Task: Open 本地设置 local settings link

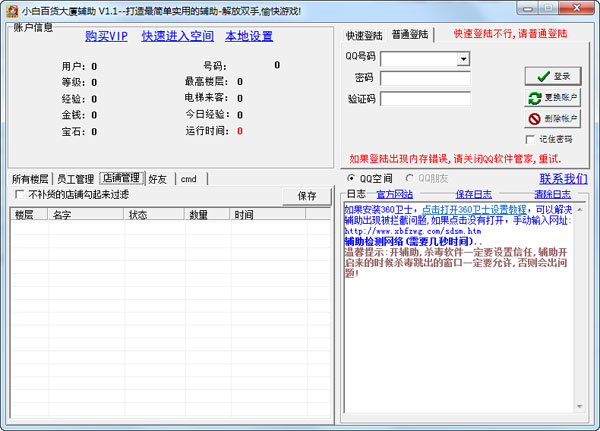Action: pyautogui.click(x=249, y=36)
